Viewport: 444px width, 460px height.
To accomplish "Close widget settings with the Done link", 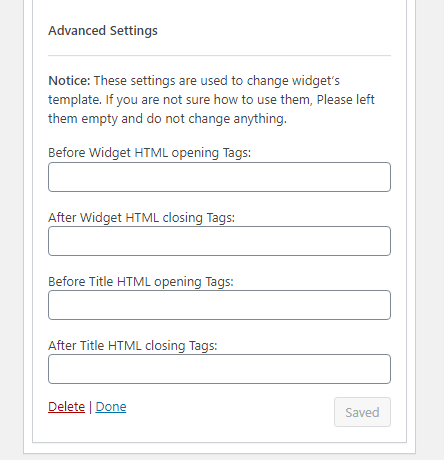I will [x=111, y=407].
